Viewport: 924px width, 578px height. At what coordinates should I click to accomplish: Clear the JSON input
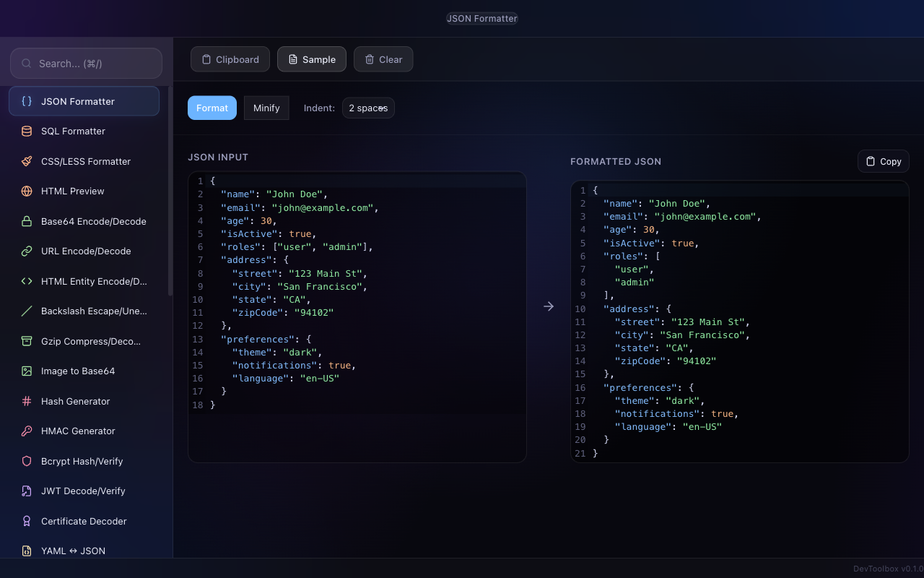pos(383,59)
